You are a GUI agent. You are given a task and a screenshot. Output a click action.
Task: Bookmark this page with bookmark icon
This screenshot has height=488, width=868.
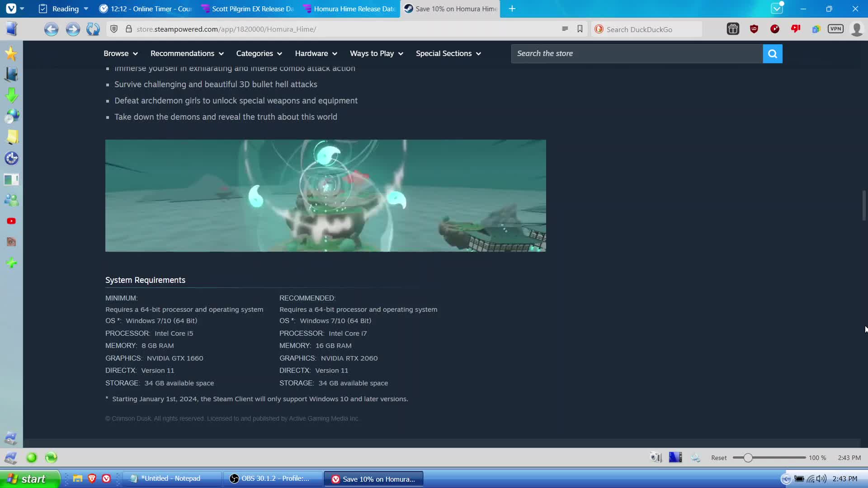[580, 29]
